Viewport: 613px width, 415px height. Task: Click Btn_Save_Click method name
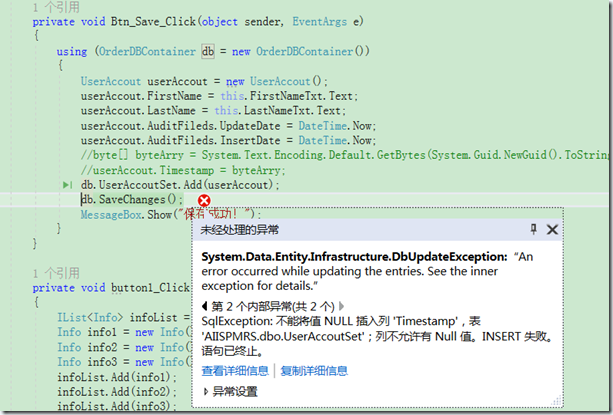point(153,21)
